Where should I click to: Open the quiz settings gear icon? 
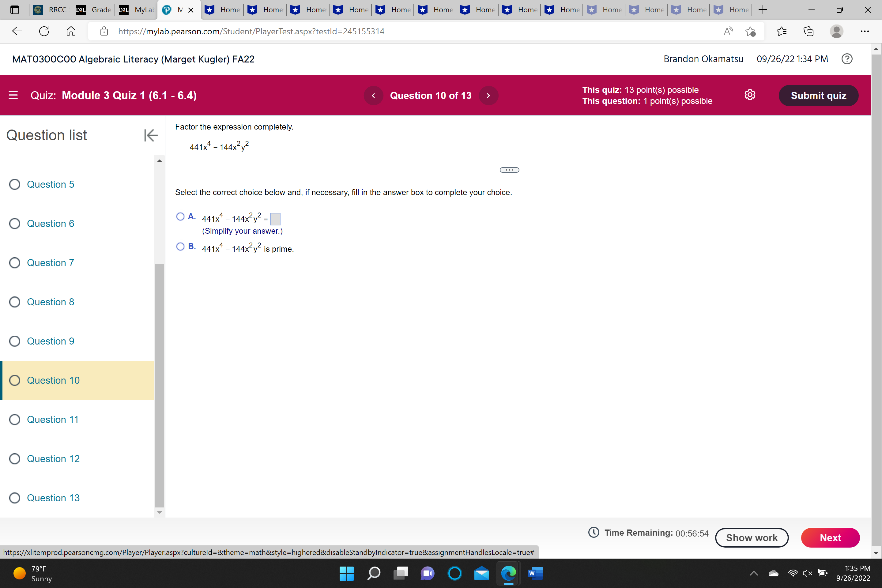tap(750, 95)
